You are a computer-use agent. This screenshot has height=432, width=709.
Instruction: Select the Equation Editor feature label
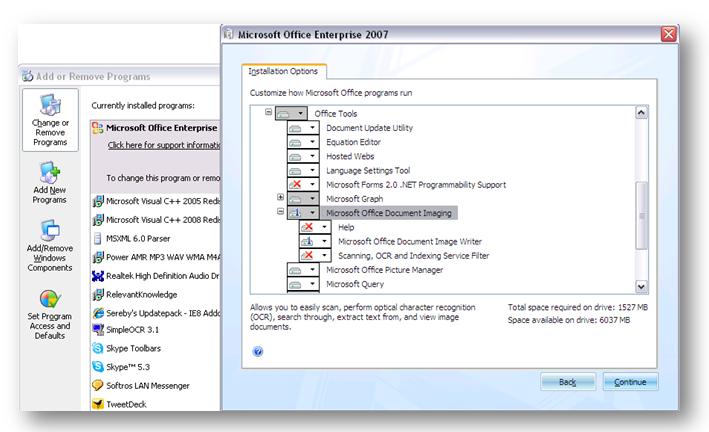[354, 142]
